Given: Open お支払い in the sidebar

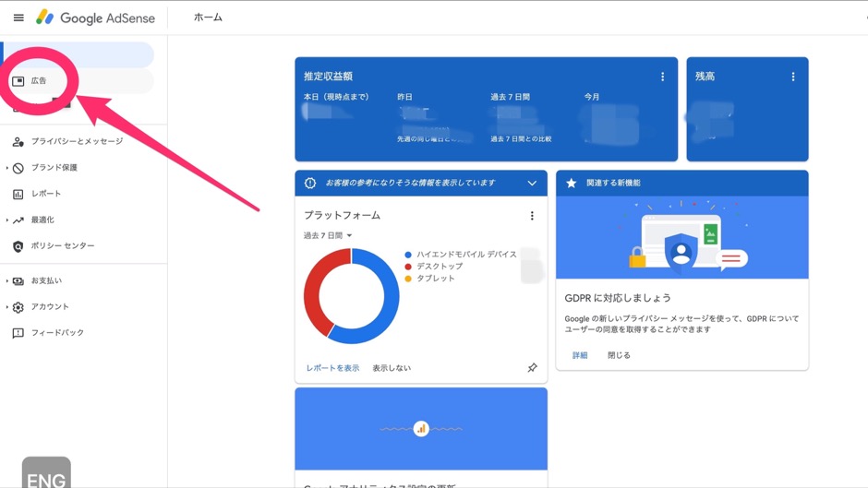Looking at the screenshot, I should [x=46, y=281].
